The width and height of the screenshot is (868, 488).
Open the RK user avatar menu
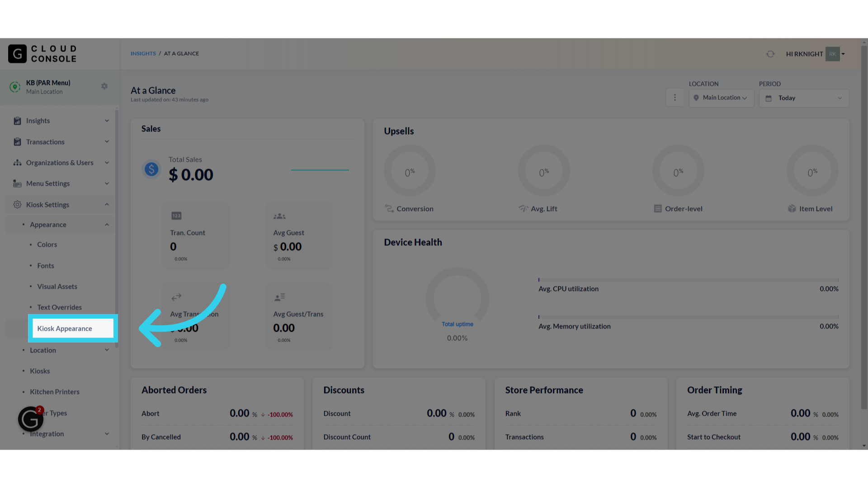click(832, 54)
